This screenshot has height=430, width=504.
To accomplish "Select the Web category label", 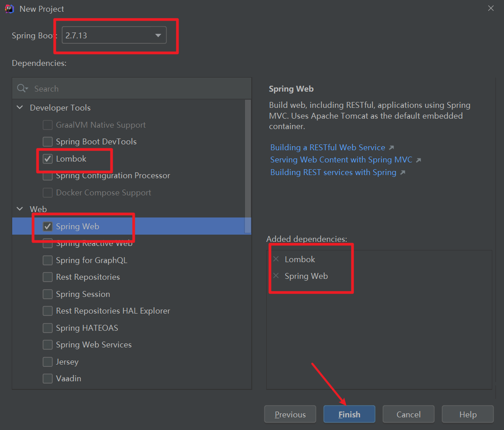I will tap(38, 209).
